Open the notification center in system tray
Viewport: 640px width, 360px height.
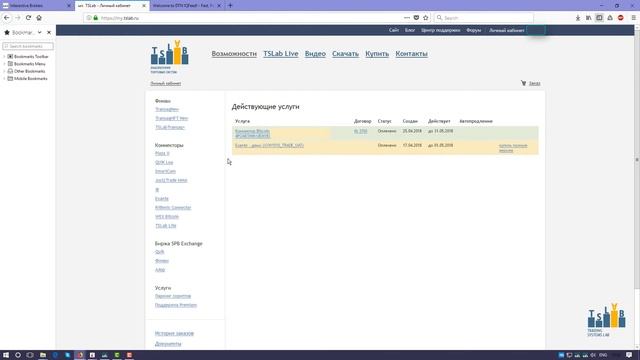629,355
